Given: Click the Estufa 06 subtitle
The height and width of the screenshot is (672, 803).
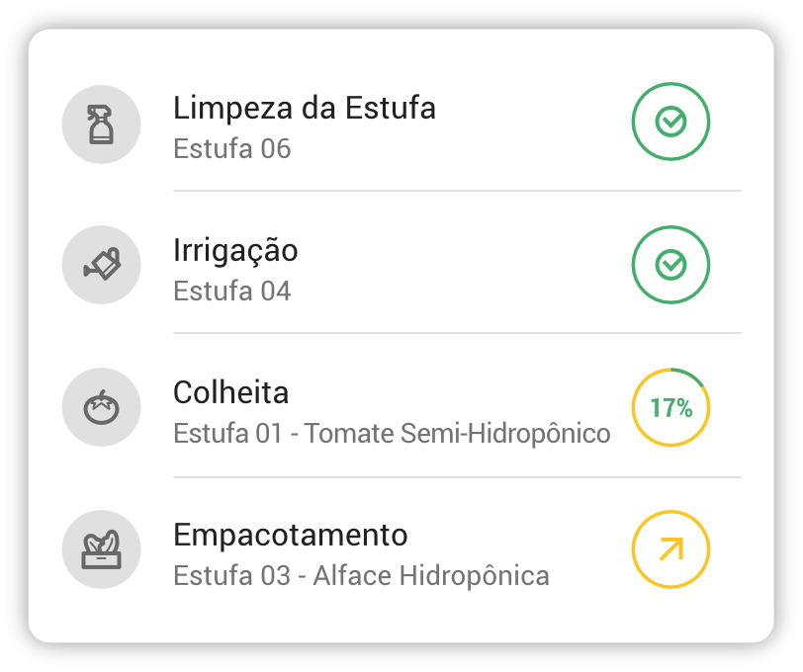Looking at the screenshot, I should 231,149.
